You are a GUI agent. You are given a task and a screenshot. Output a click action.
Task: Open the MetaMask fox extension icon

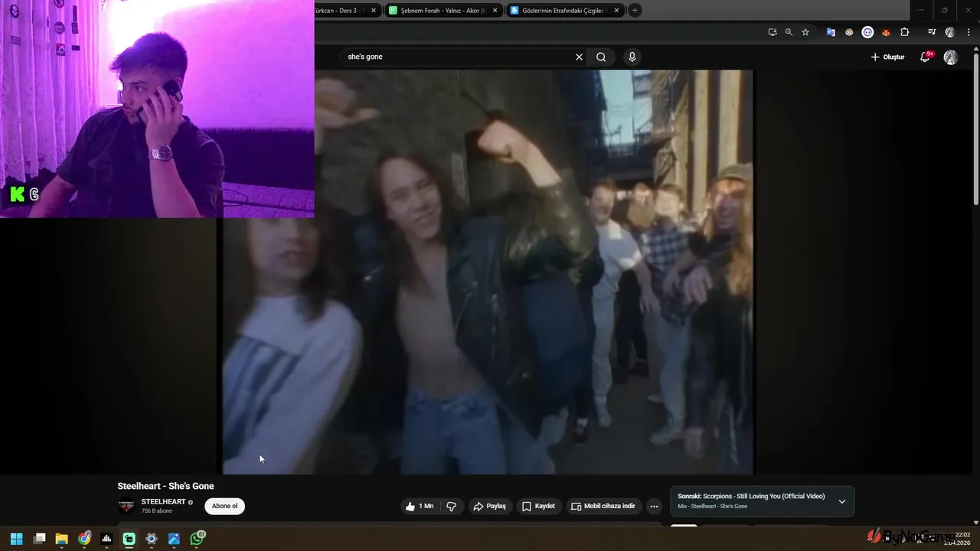[886, 32]
